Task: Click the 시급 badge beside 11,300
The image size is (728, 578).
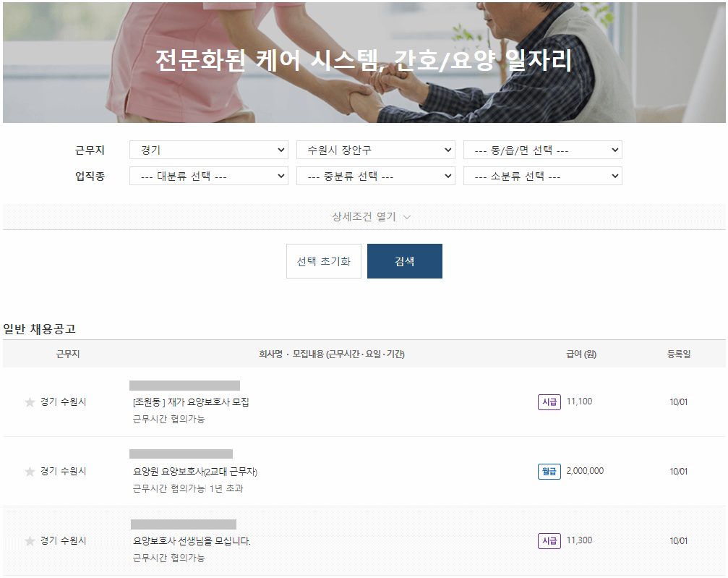Action: pyautogui.click(x=549, y=541)
